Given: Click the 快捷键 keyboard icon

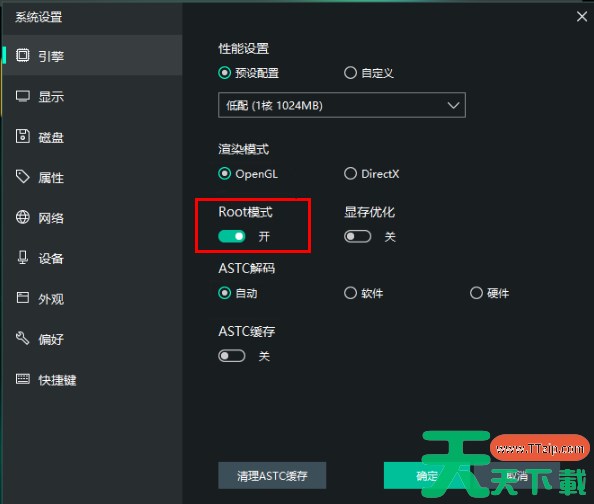Looking at the screenshot, I should (22, 379).
